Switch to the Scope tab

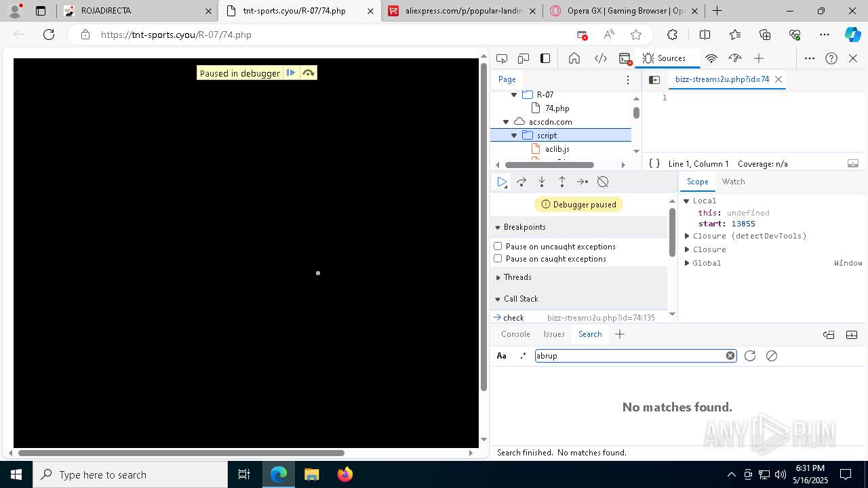click(x=697, y=182)
